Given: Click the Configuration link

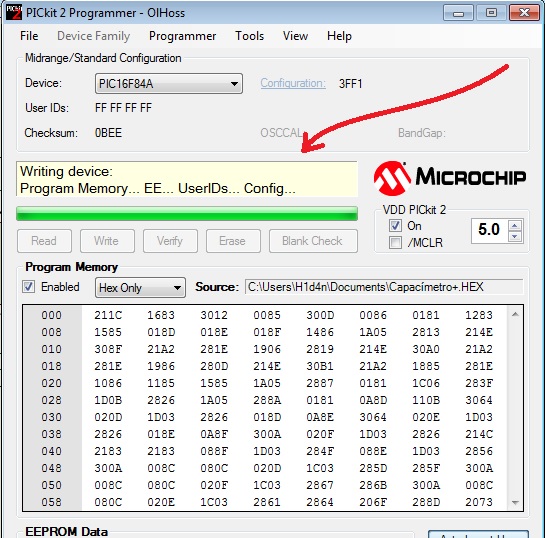Looking at the screenshot, I should click(293, 83).
